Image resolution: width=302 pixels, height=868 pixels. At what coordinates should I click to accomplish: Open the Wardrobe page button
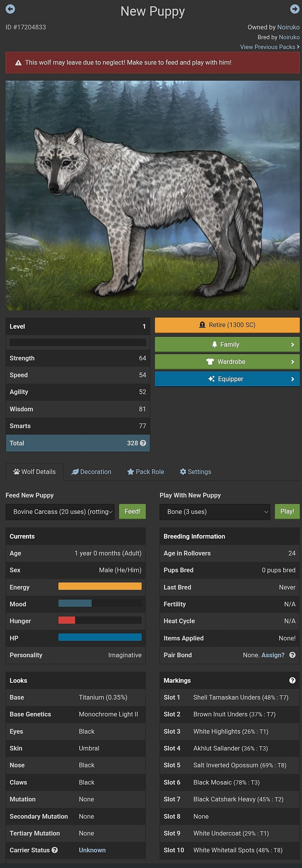(227, 362)
